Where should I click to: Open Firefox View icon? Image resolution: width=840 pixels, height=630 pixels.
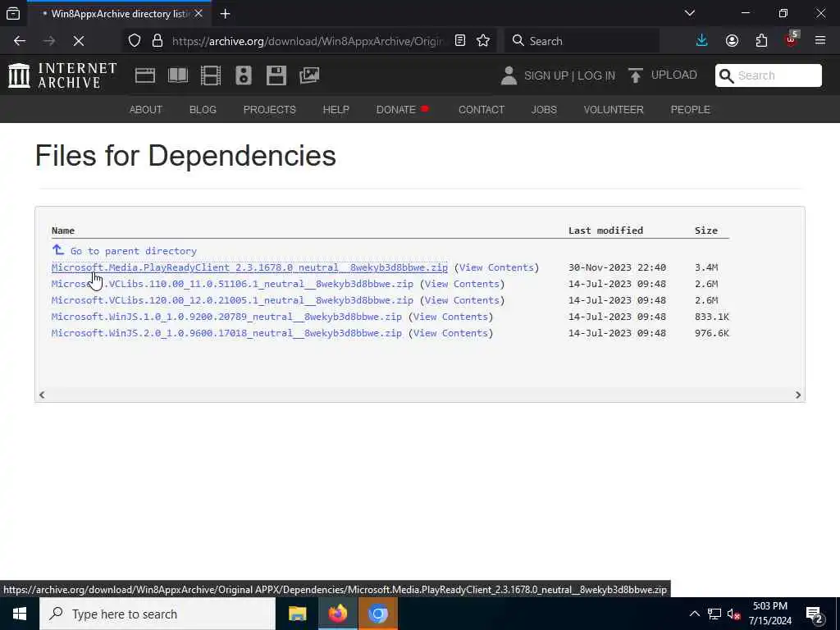pyautogui.click(x=13, y=13)
